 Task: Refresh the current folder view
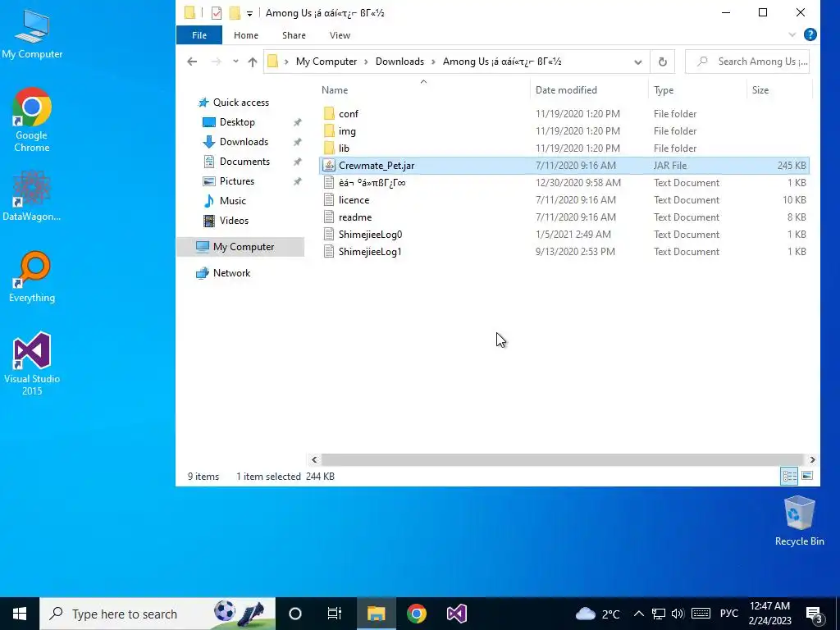pyautogui.click(x=662, y=62)
